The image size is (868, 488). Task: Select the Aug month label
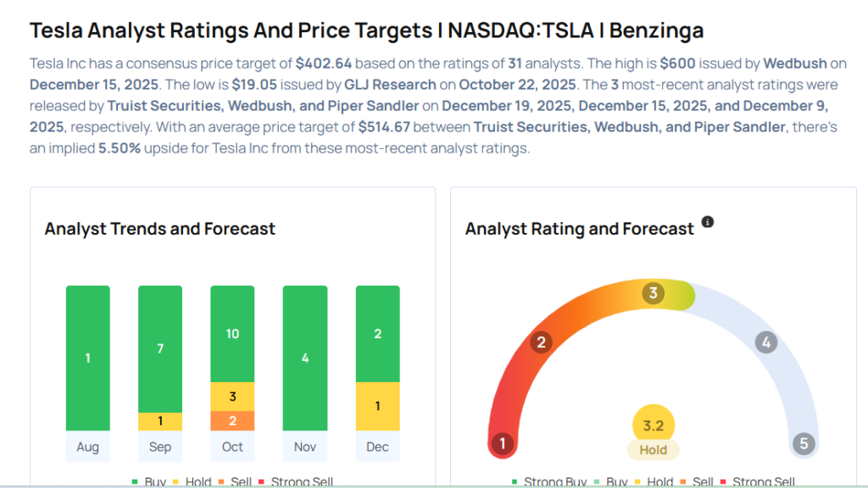tap(87, 446)
